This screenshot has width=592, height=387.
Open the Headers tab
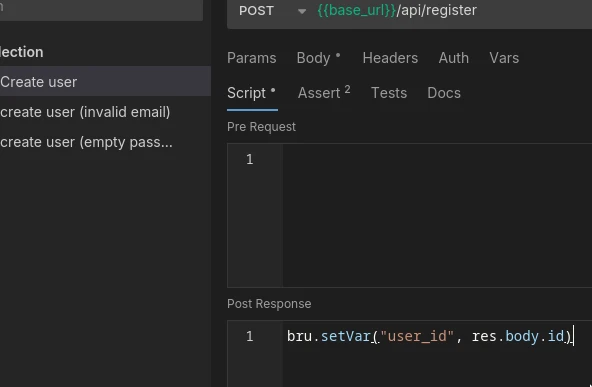(390, 58)
